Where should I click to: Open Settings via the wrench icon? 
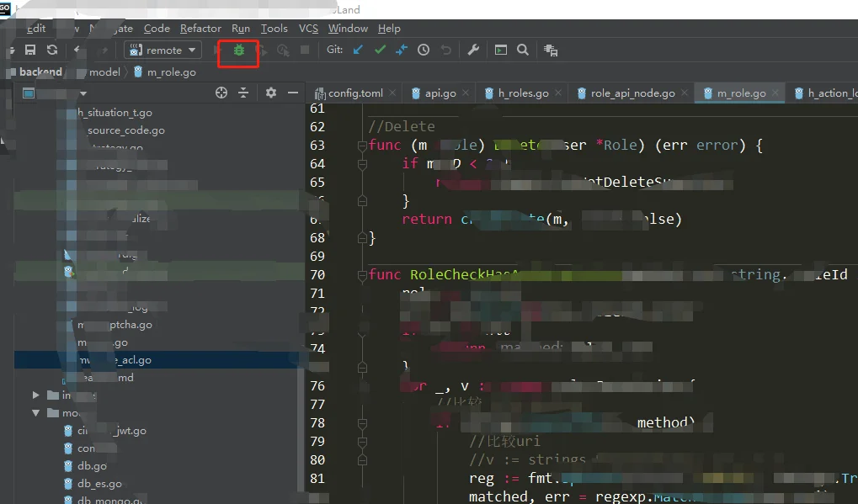(473, 50)
